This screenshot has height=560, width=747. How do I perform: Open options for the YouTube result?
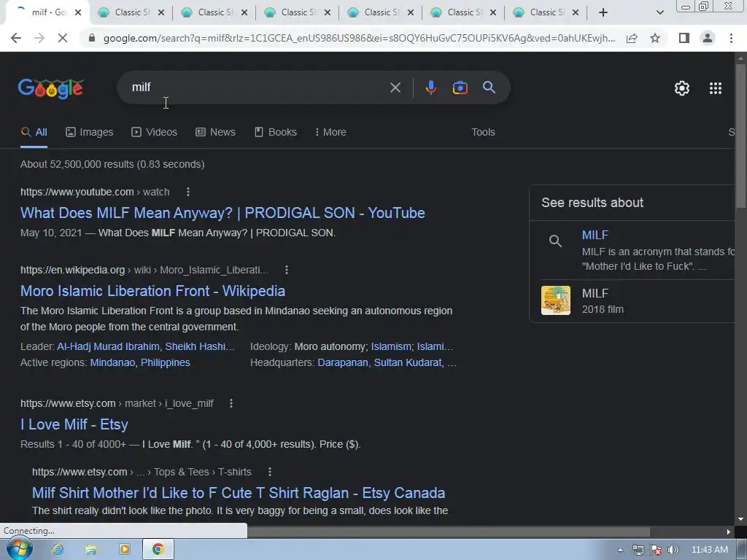(188, 192)
